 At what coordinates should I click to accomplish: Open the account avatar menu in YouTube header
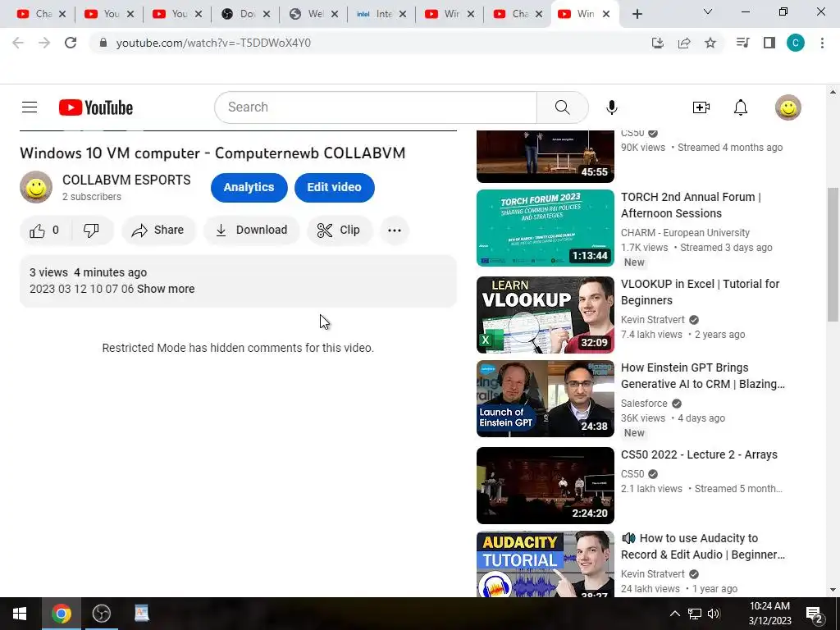(x=788, y=107)
